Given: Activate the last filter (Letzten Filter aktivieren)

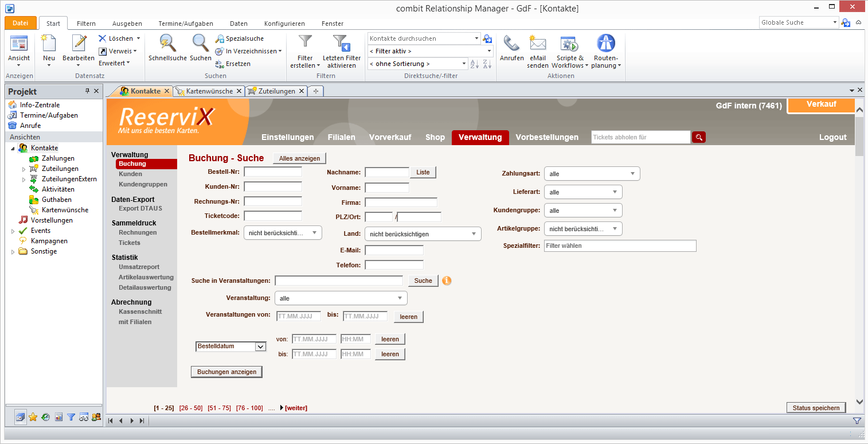Looking at the screenshot, I should coord(342,50).
